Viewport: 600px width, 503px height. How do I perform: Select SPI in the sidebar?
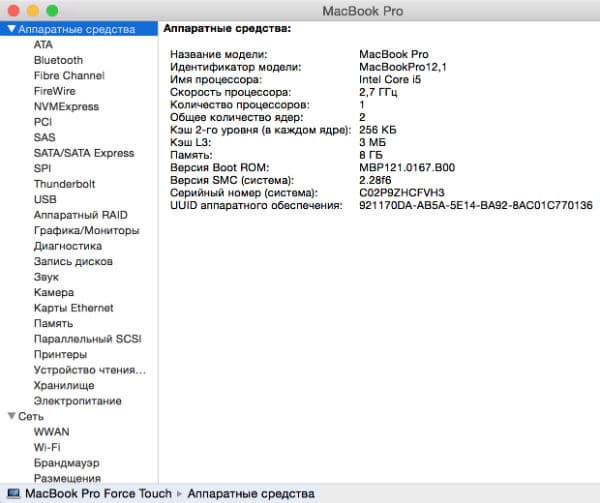click(42, 168)
